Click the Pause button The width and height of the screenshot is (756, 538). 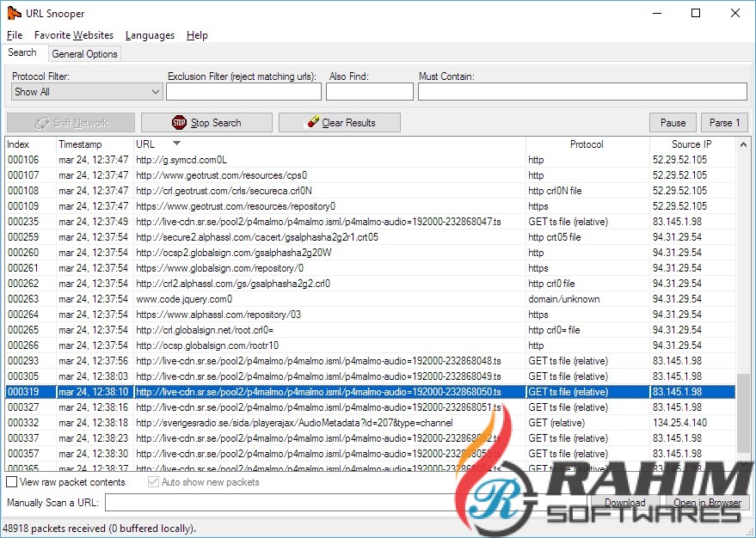673,123
